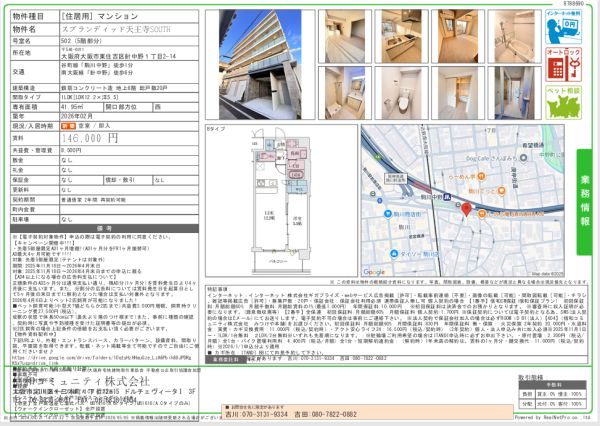
Task: Click the 南大阪線「針中野」access line
Action: (x=97, y=72)
